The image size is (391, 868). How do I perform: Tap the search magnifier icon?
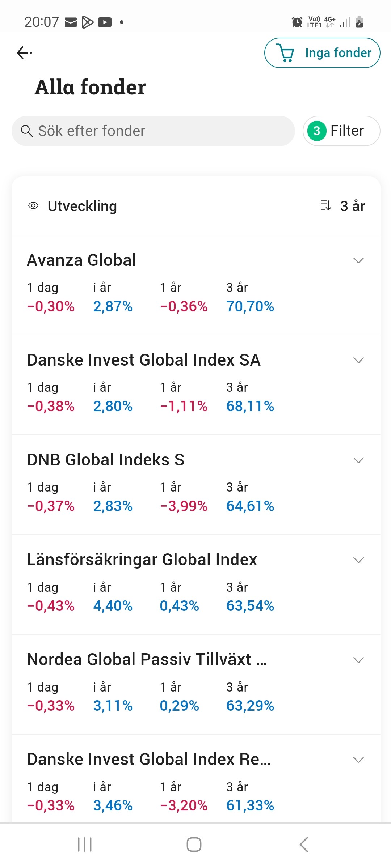point(27,131)
